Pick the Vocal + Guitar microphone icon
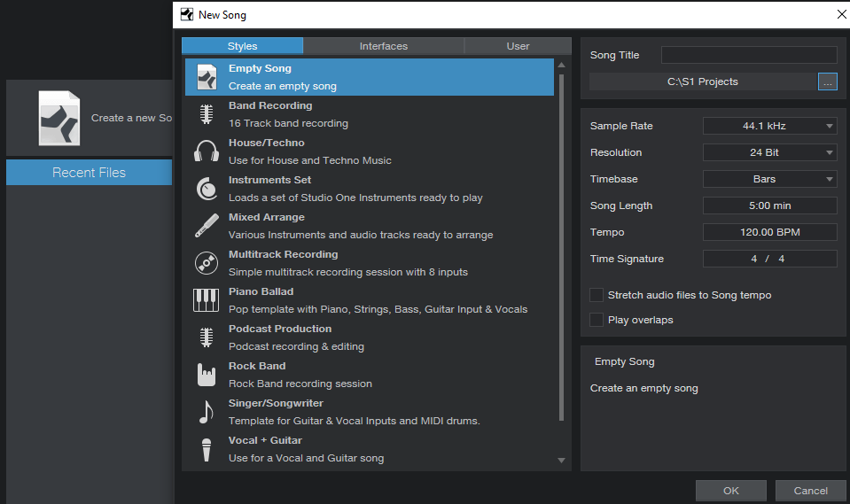The height and width of the screenshot is (504, 850). pyautogui.click(x=207, y=450)
